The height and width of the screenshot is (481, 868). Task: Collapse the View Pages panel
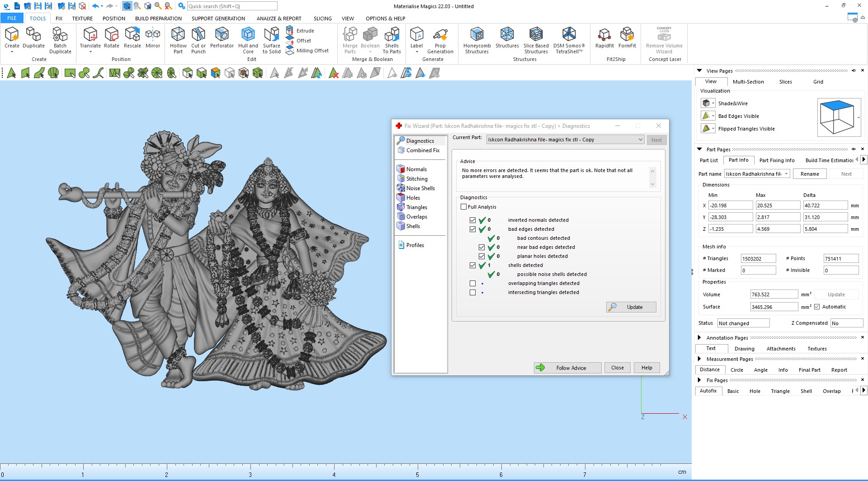699,70
